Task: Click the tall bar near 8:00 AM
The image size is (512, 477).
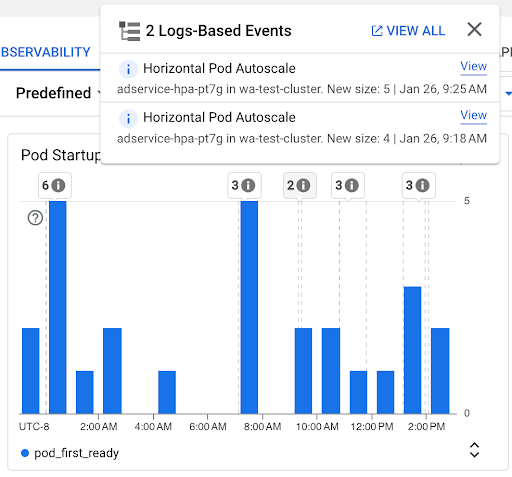Action: [249, 307]
